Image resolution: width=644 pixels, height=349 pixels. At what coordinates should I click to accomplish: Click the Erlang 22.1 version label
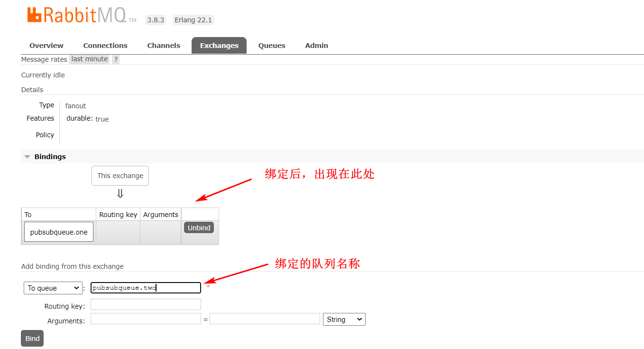[193, 20]
